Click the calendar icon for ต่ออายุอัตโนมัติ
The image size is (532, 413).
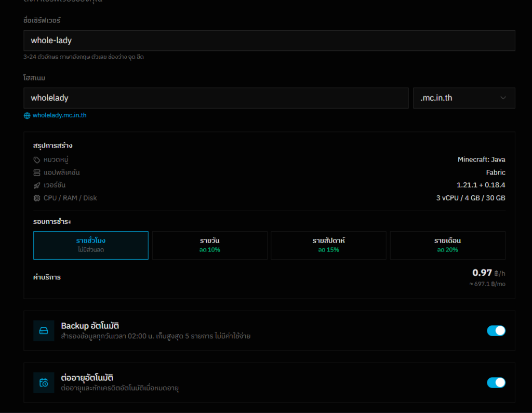click(44, 382)
